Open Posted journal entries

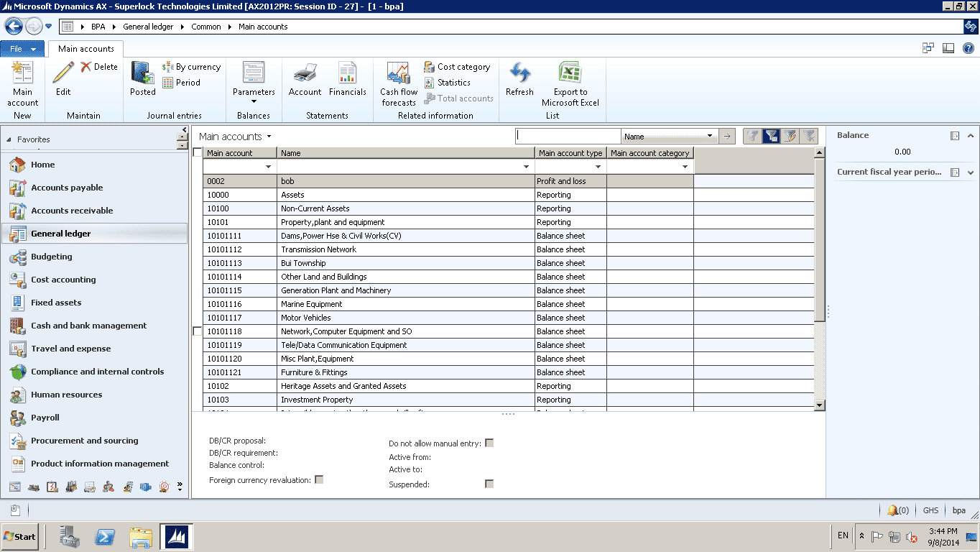142,73
